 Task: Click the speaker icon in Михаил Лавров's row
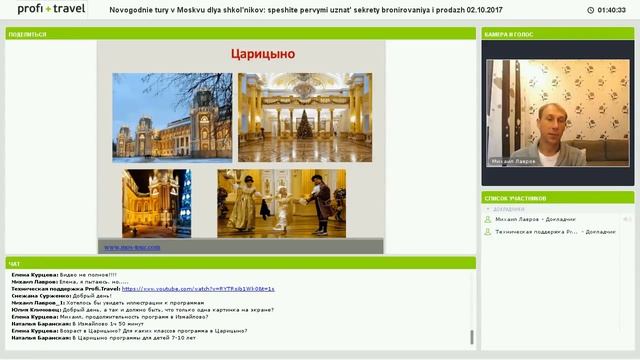(627, 219)
